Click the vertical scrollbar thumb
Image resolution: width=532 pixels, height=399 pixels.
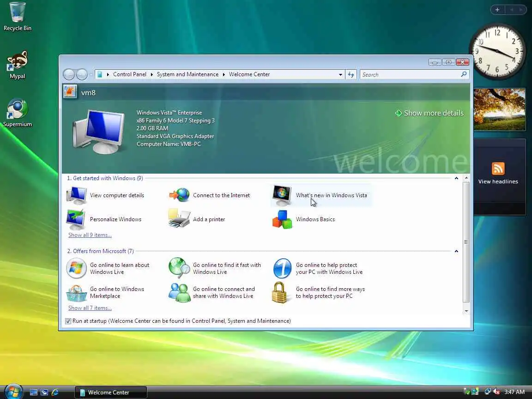click(466, 242)
